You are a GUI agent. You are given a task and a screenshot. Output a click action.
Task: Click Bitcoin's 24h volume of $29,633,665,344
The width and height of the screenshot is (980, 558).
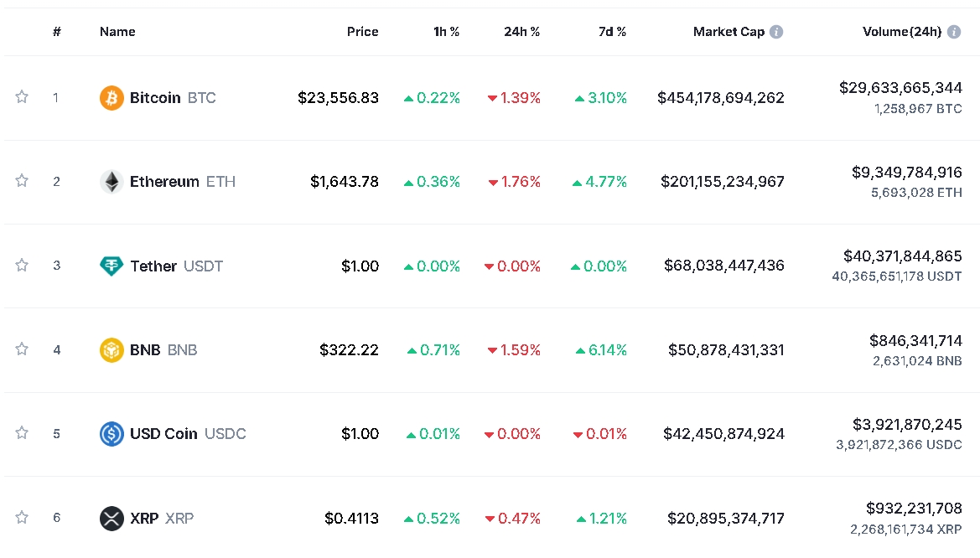[900, 88]
